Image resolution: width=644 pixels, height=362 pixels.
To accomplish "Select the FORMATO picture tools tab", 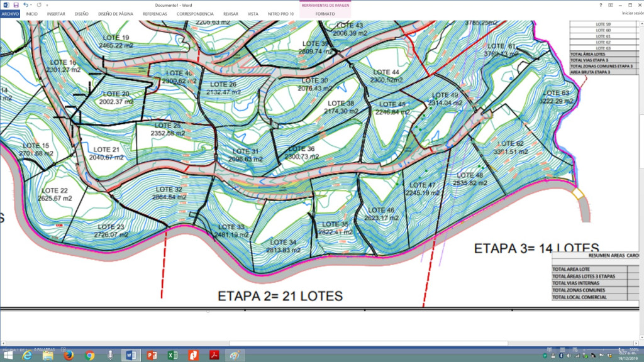I will pyautogui.click(x=325, y=14).
